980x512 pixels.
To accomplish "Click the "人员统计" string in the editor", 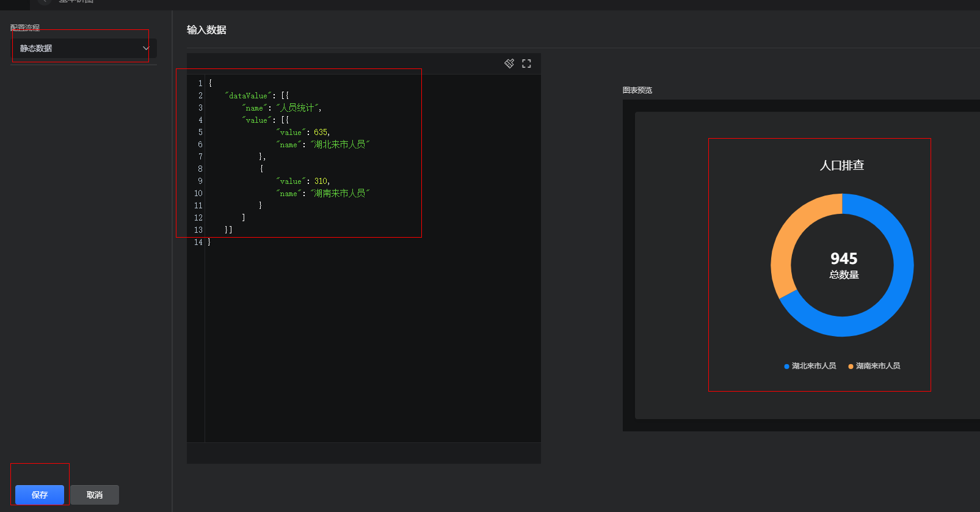I will (x=297, y=108).
